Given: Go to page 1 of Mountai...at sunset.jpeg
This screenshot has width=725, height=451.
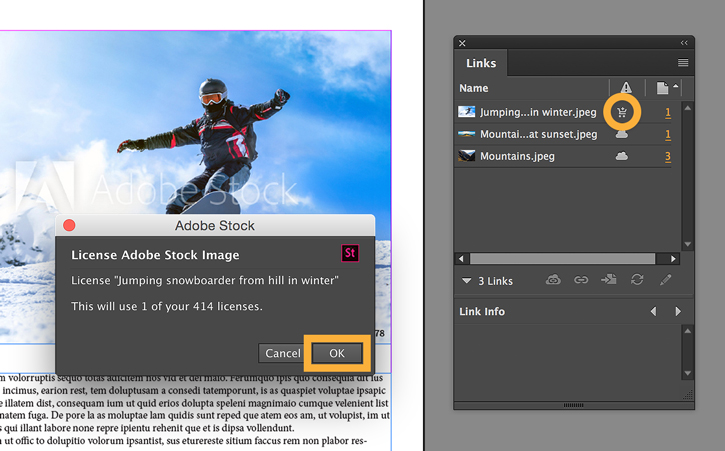Looking at the screenshot, I should pos(668,135).
